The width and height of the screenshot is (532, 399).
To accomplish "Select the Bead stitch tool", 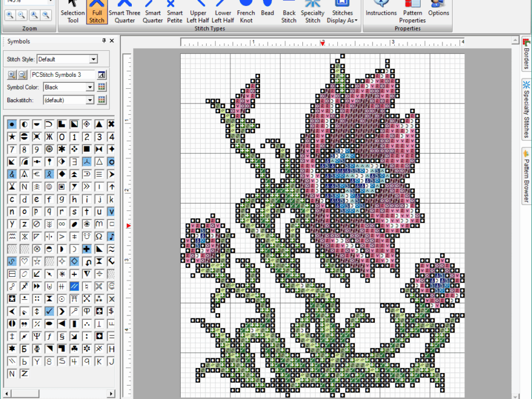I will [x=267, y=12].
